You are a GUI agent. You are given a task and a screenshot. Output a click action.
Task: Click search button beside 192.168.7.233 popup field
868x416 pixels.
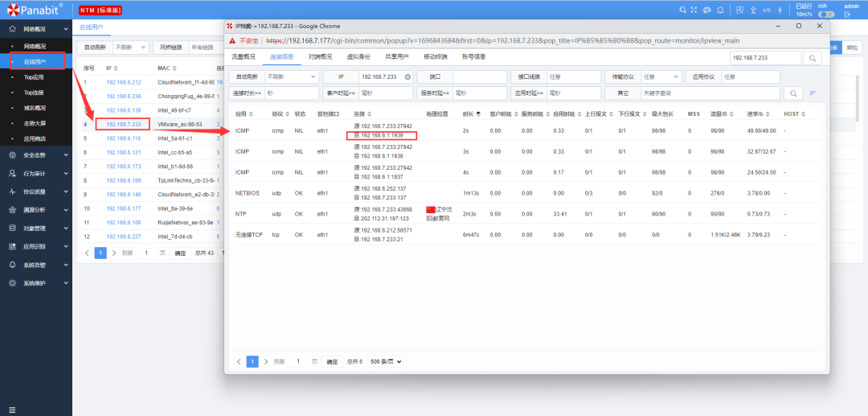[812, 58]
